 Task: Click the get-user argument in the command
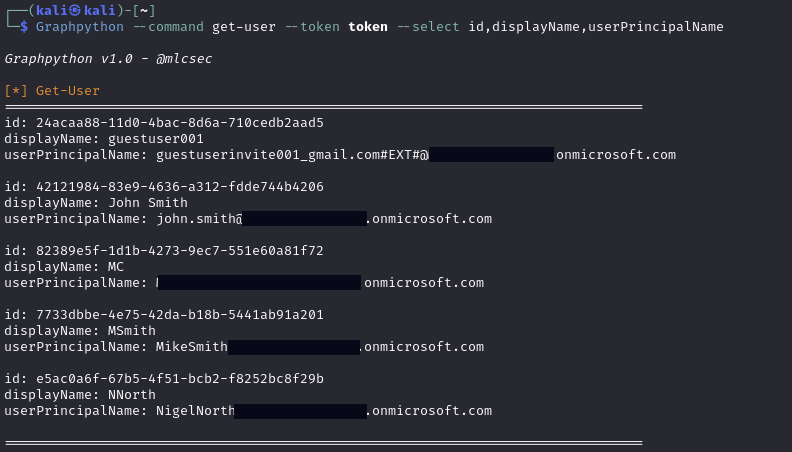(244, 26)
